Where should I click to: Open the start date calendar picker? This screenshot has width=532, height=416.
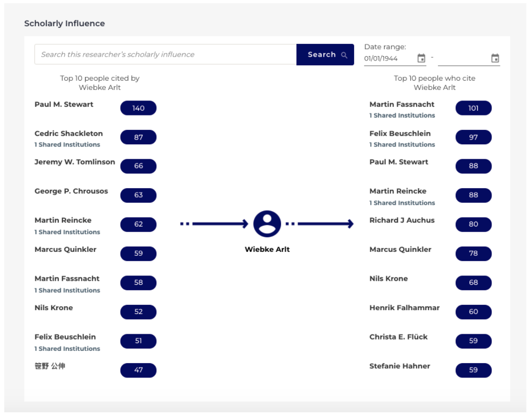pos(421,58)
